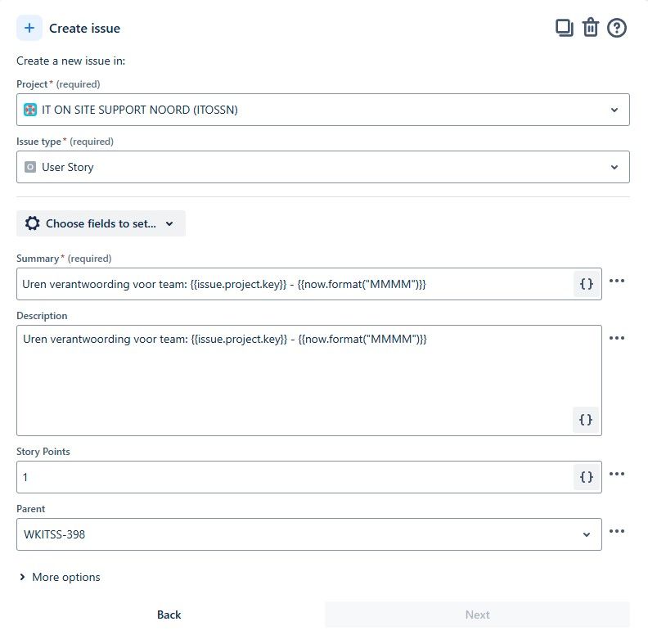Open smart value picker in Description box
Viewport: 648px width, 644px height.
click(586, 420)
